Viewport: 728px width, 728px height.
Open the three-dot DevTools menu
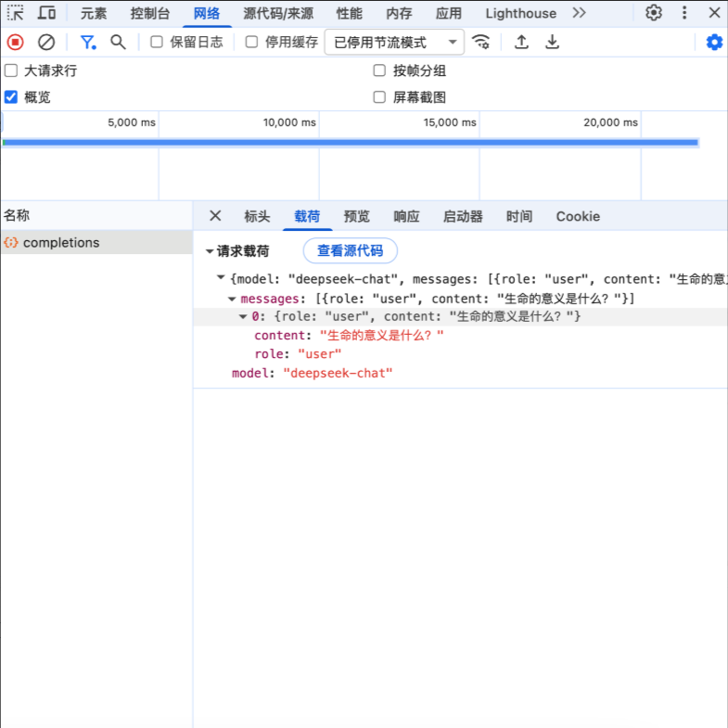[683, 13]
